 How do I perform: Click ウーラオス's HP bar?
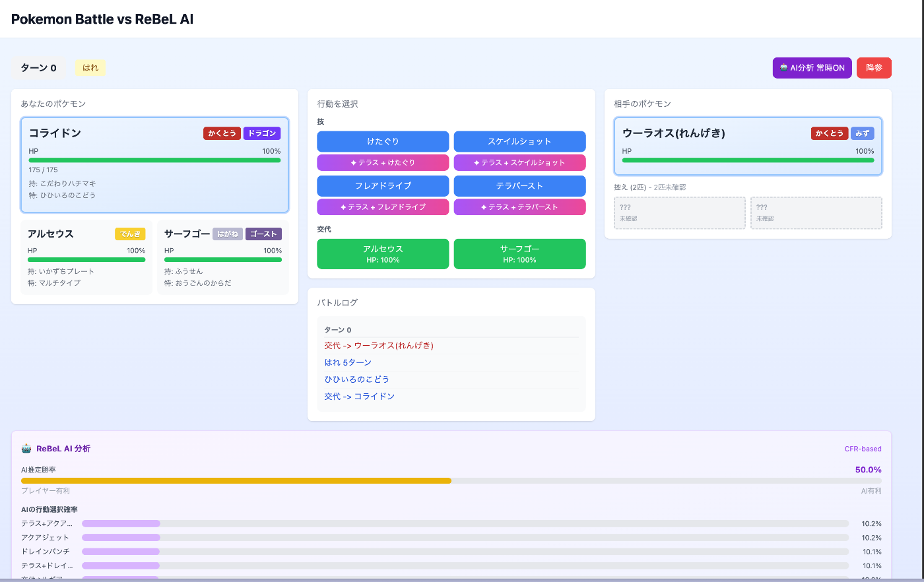[x=748, y=160]
